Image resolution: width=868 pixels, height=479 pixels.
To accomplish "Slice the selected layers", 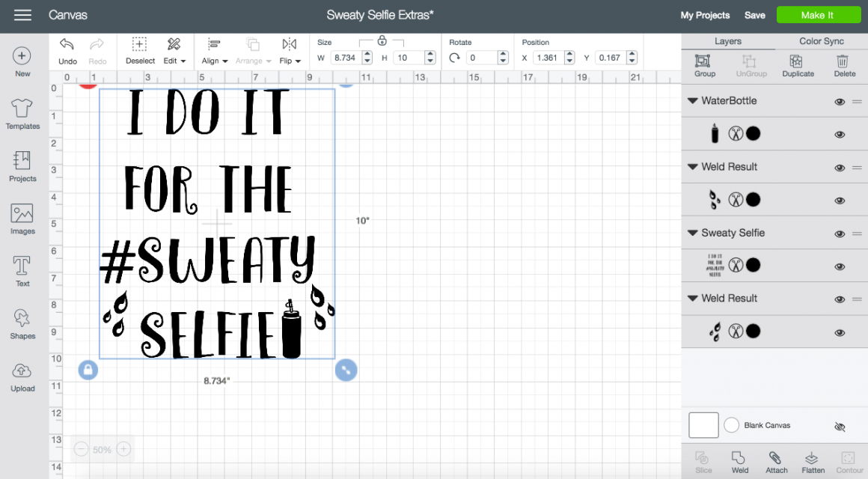I will pyautogui.click(x=703, y=463).
